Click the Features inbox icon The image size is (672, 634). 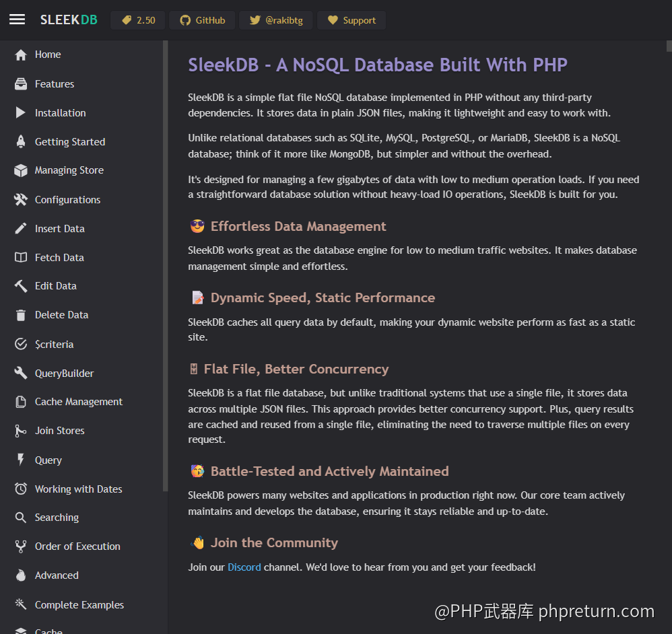(21, 84)
